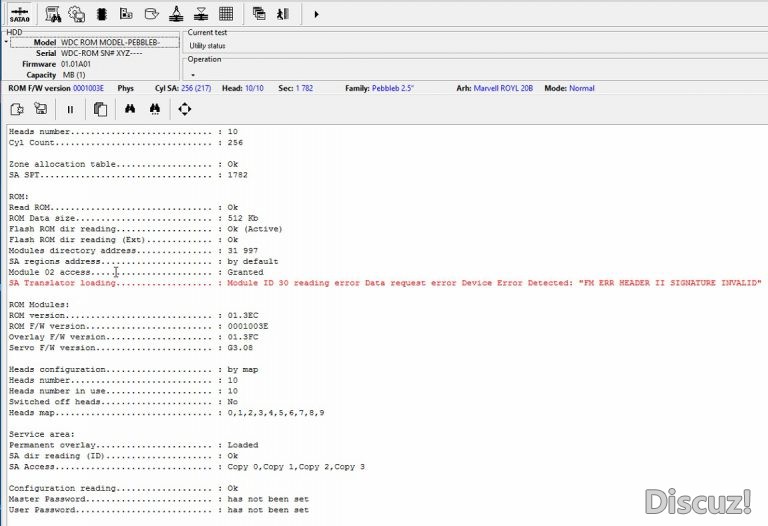Image resolution: width=768 pixels, height=526 pixels.
Task: Click the Mode Normal value
Action: pos(582,88)
